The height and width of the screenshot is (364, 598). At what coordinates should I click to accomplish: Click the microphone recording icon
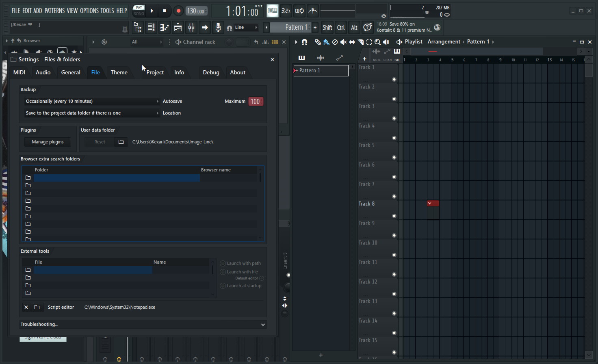point(218,28)
